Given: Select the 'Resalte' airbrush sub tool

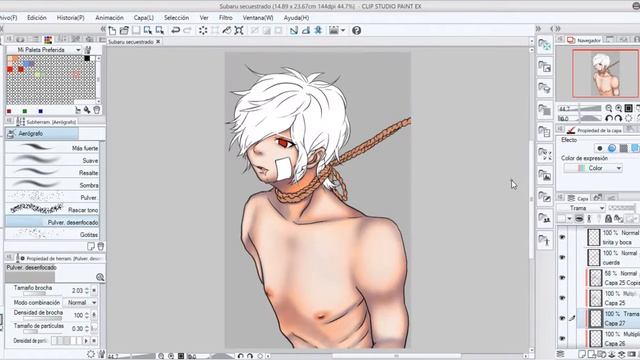Looking at the screenshot, I should click(x=52, y=173).
